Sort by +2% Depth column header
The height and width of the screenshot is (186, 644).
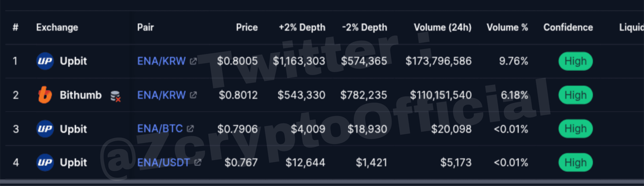pyautogui.click(x=302, y=27)
